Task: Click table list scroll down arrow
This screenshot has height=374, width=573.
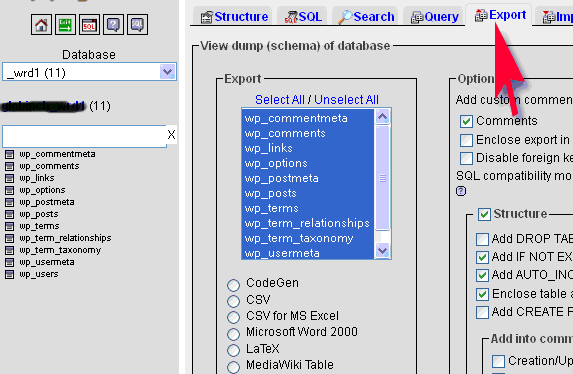Action: click(x=383, y=251)
